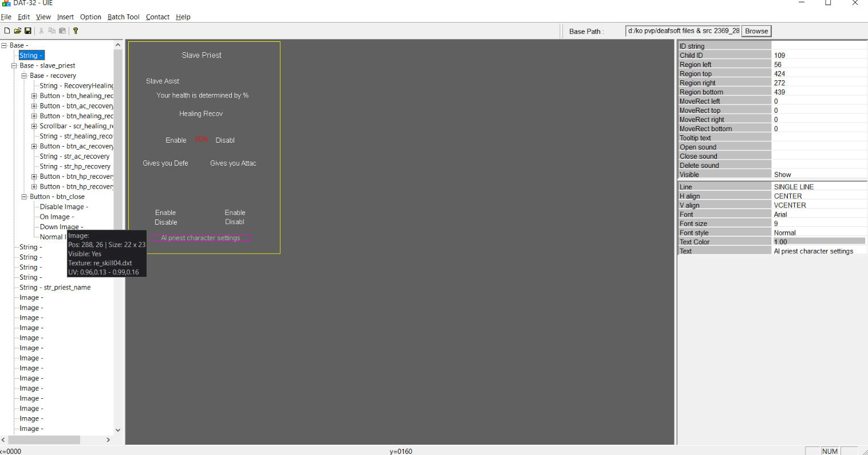Image resolution: width=868 pixels, height=455 pixels.
Task: Click the V align value VCENTER
Action: click(x=819, y=205)
